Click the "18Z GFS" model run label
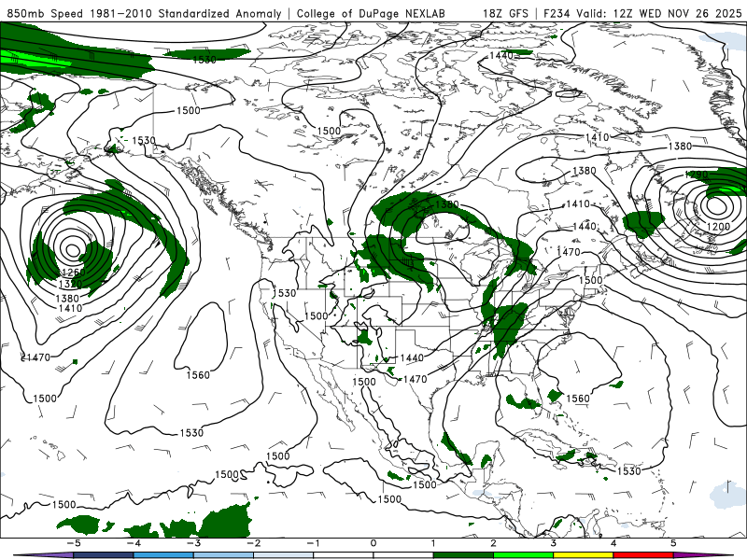 (x=505, y=13)
